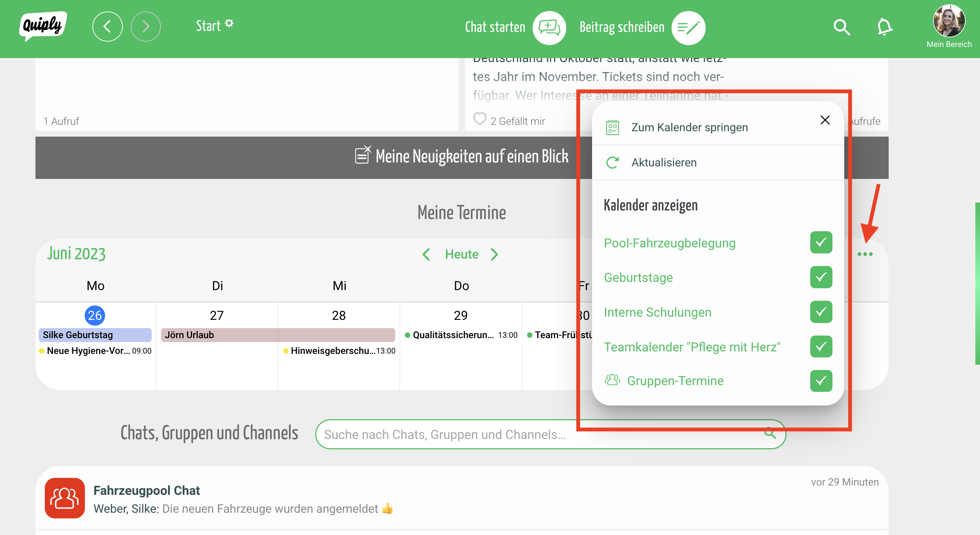Go to next week using right chevron
This screenshot has width=980, height=535.
494,254
